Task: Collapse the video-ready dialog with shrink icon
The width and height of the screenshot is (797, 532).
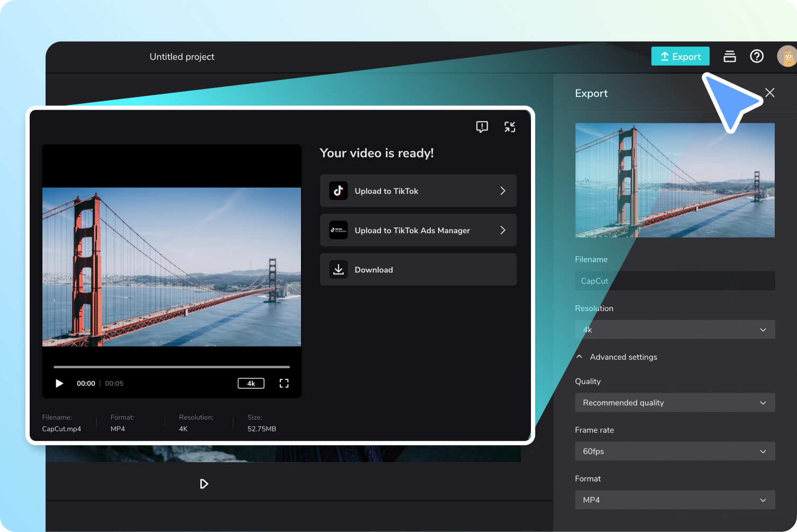Action: tap(510, 127)
